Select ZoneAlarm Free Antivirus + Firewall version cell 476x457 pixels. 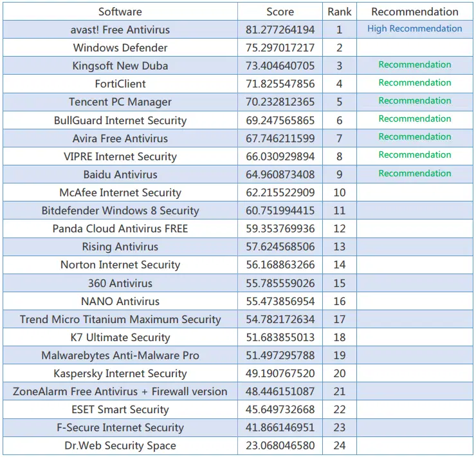120,392
